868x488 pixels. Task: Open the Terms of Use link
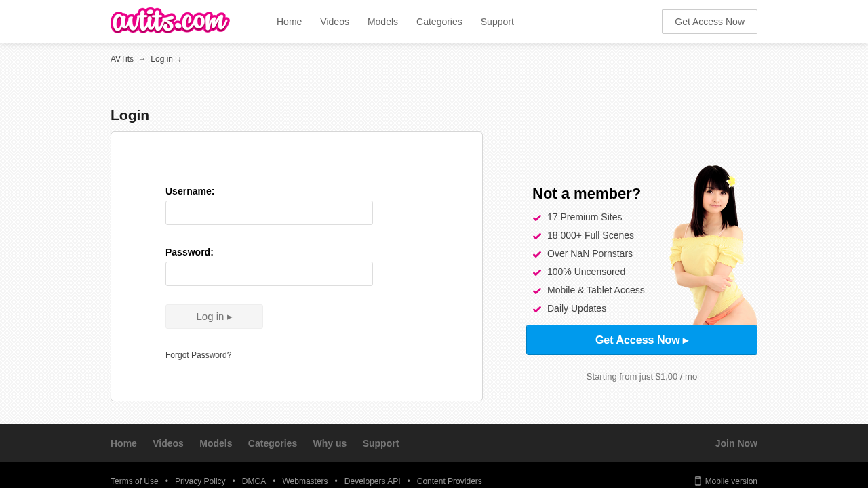coord(134,481)
